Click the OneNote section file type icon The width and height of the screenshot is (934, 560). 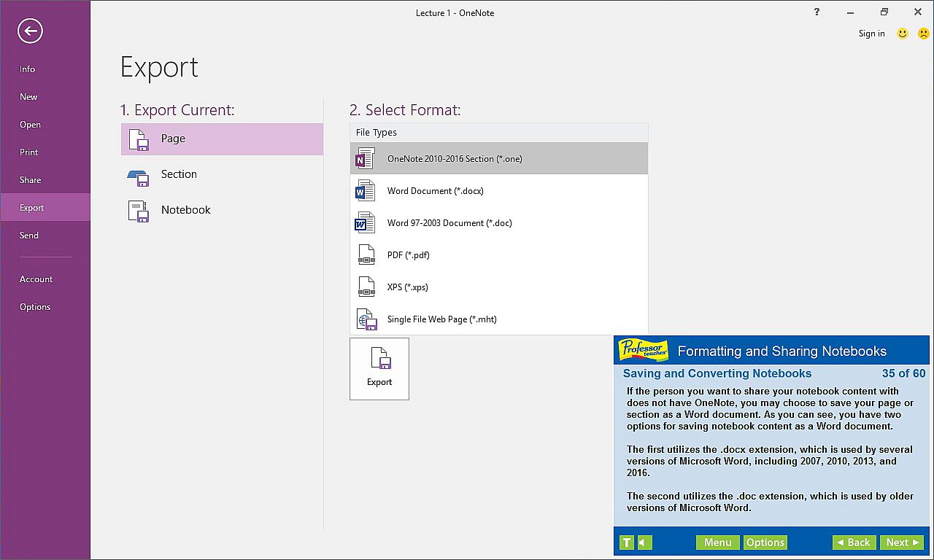click(365, 159)
